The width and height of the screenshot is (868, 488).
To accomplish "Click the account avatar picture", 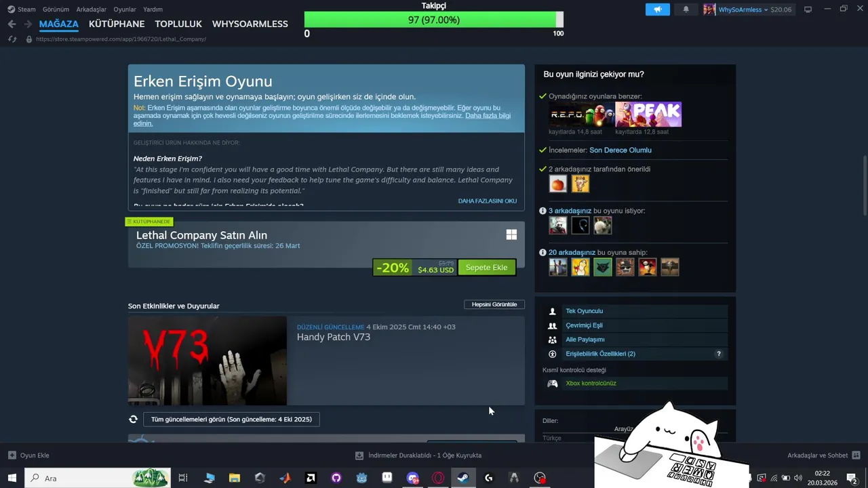I will (709, 9).
